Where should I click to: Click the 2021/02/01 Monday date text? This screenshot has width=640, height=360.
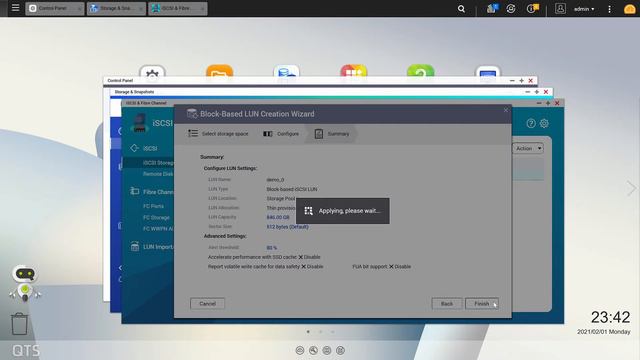[604, 332]
